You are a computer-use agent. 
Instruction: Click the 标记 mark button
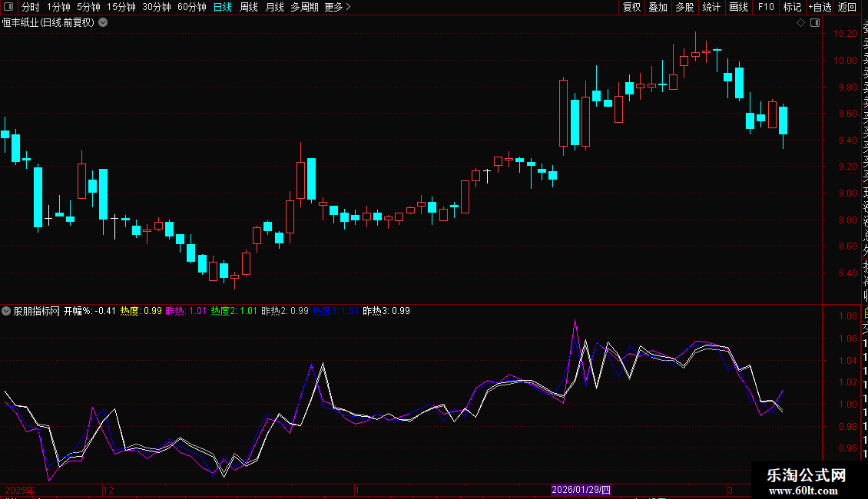[x=792, y=7]
